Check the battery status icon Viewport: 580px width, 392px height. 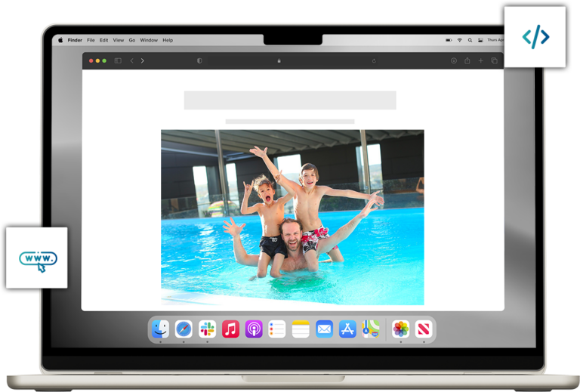click(449, 40)
